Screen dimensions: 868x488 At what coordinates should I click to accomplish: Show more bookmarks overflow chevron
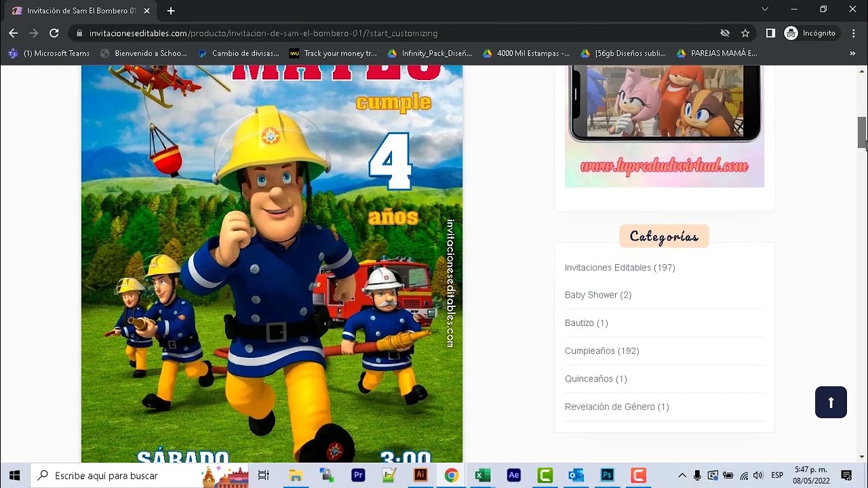852,53
